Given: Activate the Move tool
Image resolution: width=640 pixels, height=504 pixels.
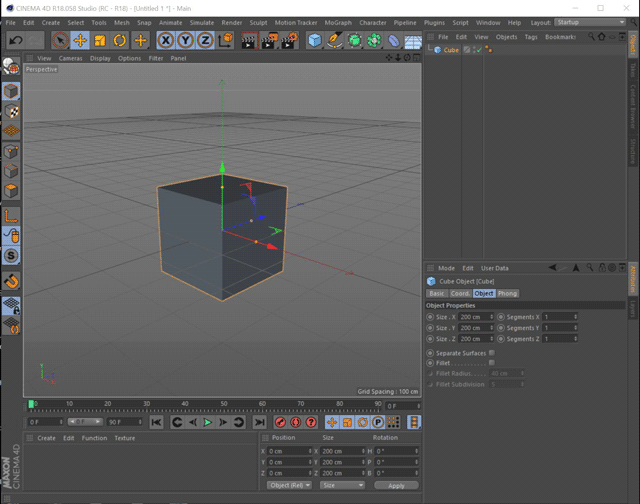Looking at the screenshot, I should coord(80,40).
